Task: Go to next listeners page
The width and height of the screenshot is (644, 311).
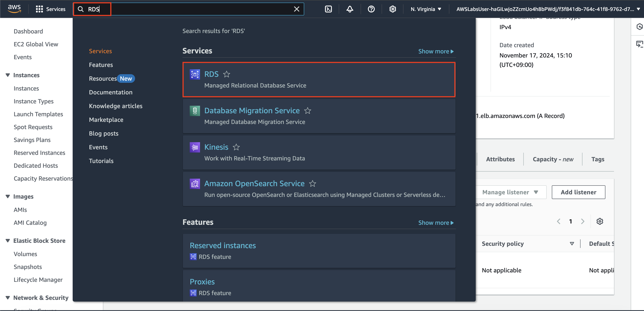Action: pyautogui.click(x=583, y=221)
